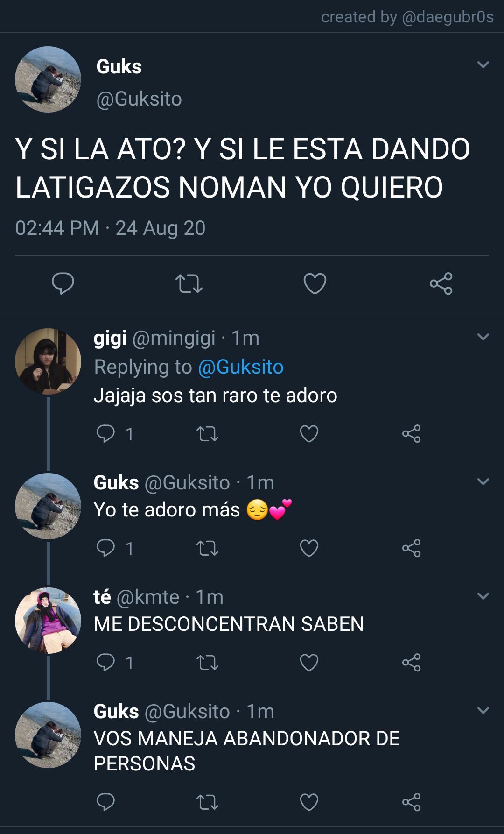Viewport: 504px width, 834px height.
Task: Like gigi's reply 'Jajaja sos tan raro'
Action: point(309,434)
